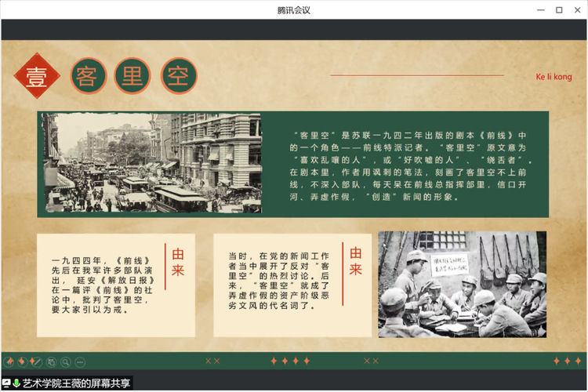588x392 pixels.
Task: Click the screen share indicator icon
Action: (6, 383)
